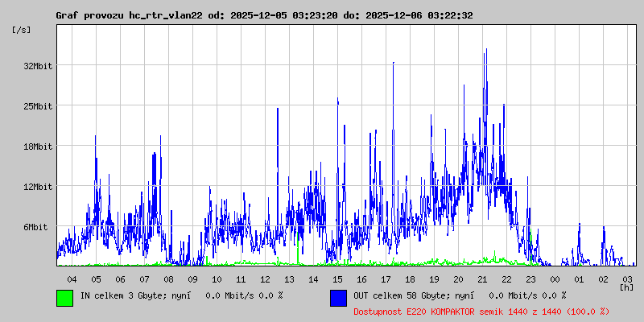
Task: Click hour label 11 on x-axis
Action: click(241, 279)
